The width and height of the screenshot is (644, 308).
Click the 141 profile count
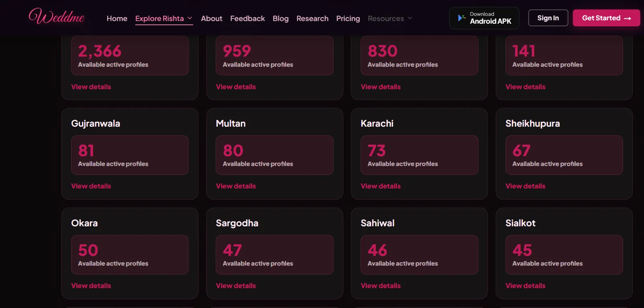click(x=524, y=51)
